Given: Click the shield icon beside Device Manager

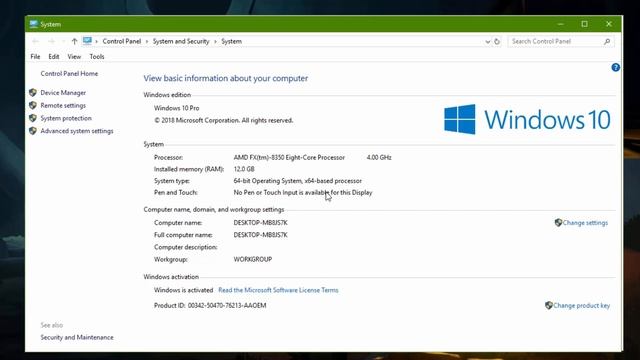Looking at the screenshot, I should [33, 93].
